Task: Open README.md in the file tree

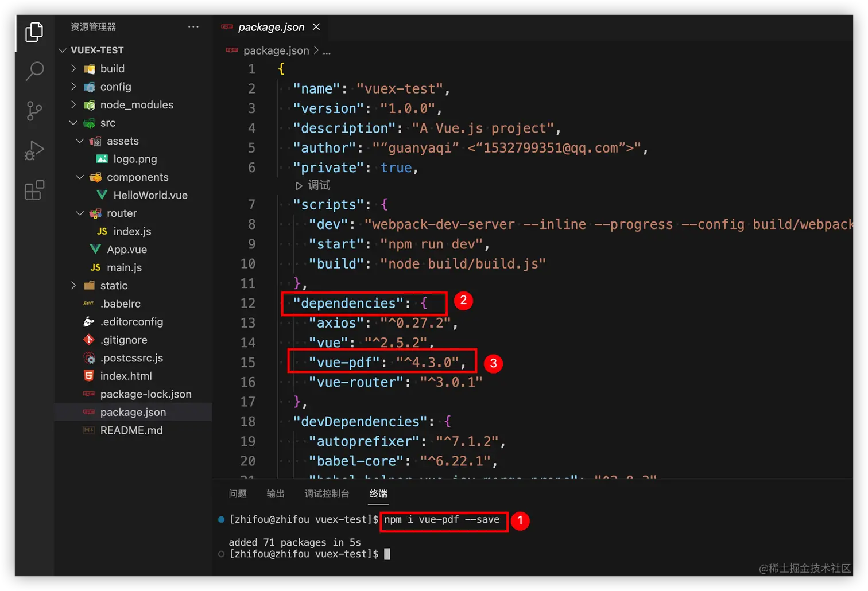Action: [x=131, y=430]
